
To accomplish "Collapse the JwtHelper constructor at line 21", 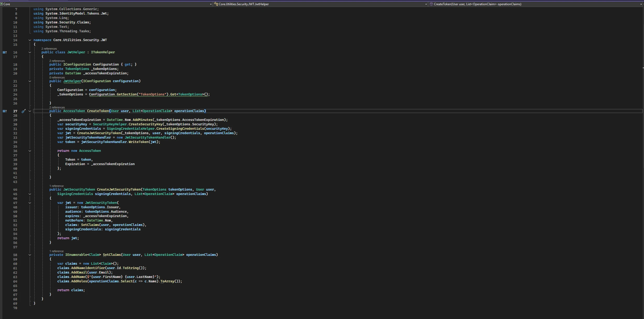I will coord(30,81).
